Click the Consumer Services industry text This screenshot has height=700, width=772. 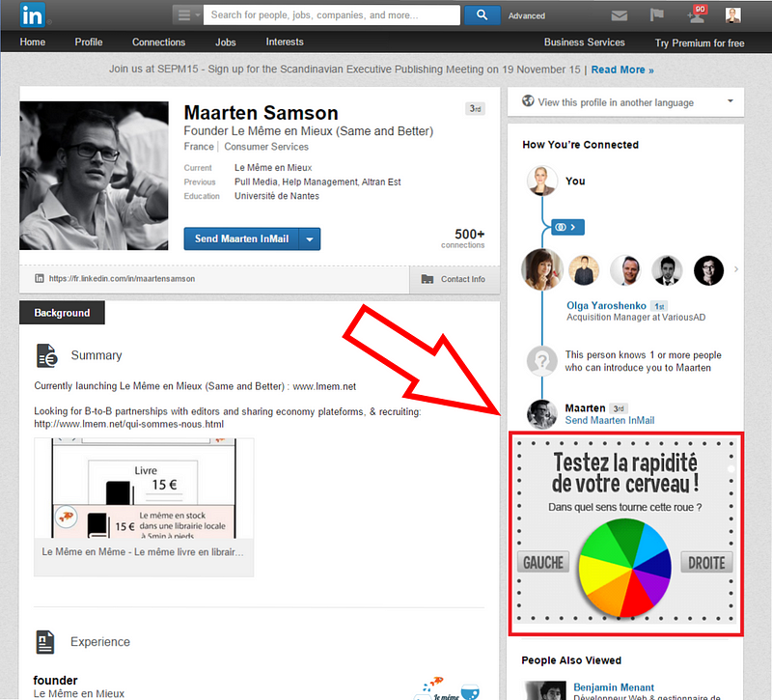tap(266, 147)
